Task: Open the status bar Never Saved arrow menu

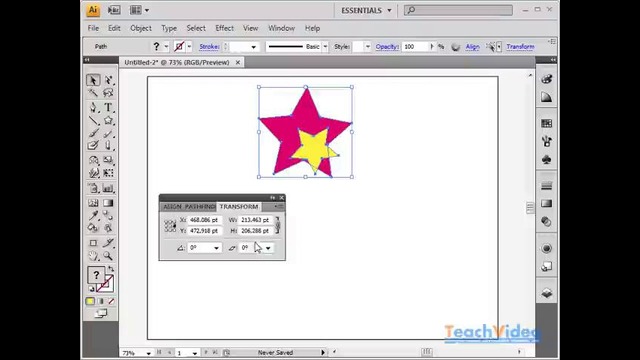Action: 323,352
